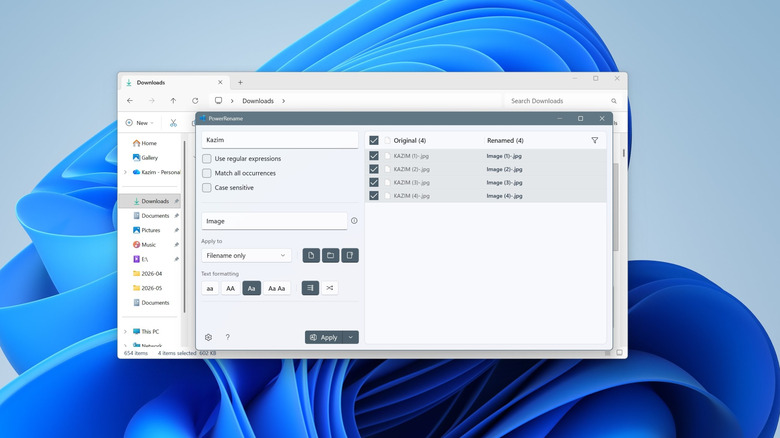Click the replace field containing 'Image'

click(x=274, y=221)
